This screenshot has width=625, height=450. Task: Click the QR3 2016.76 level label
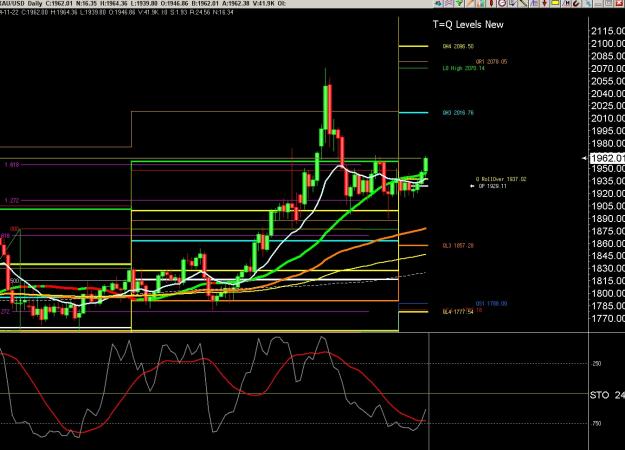click(458, 113)
